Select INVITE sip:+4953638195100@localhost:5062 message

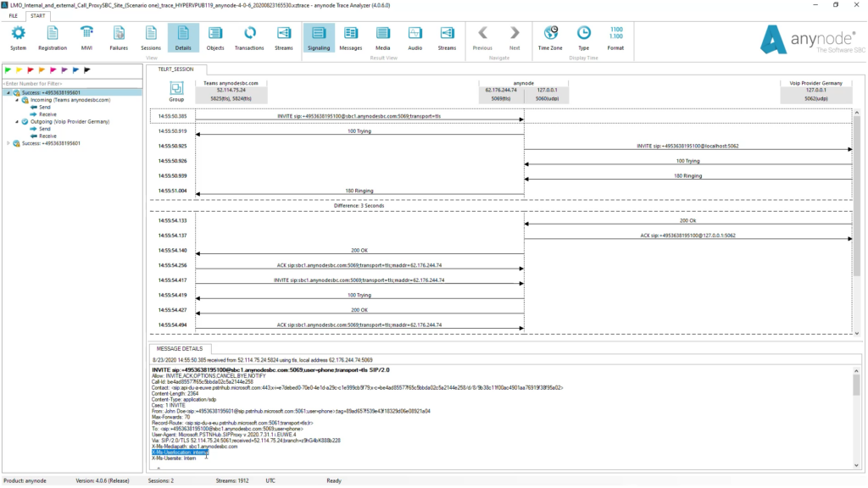[687, 147]
